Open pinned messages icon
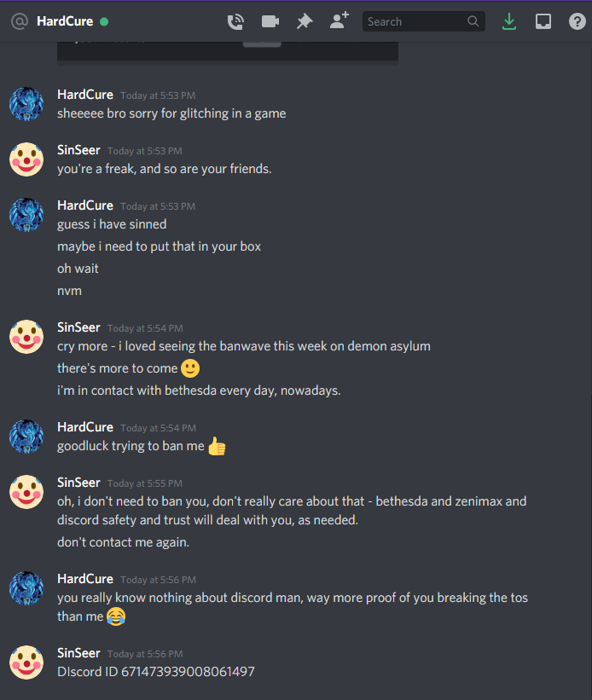This screenshot has height=700, width=592. [x=305, y=21]
